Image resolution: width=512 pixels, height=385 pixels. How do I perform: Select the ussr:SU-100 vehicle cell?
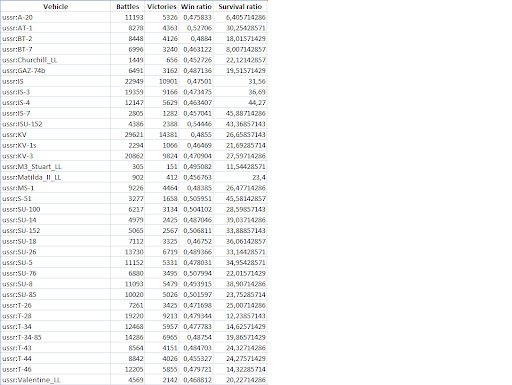coord(55,209)
